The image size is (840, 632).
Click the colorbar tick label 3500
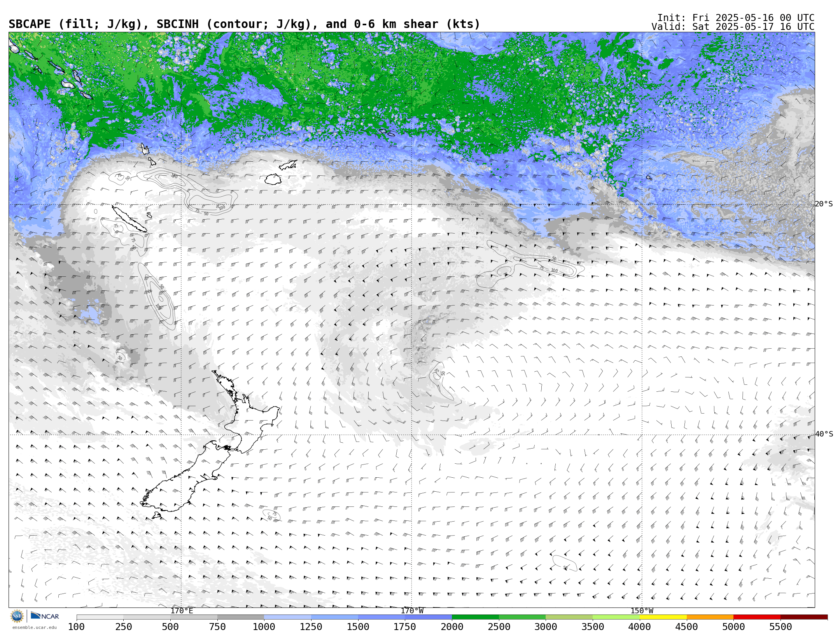tap(593, 627)
